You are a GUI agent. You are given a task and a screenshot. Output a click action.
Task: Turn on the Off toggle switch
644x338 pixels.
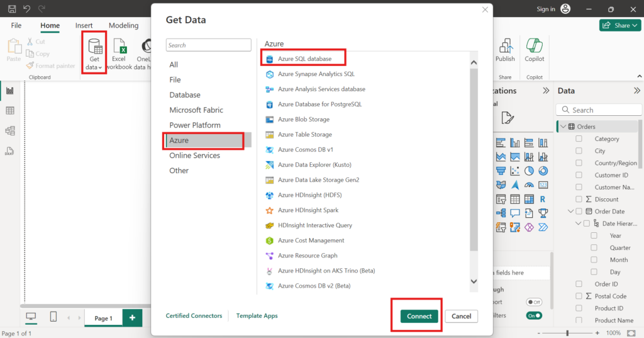click(534, 302)
